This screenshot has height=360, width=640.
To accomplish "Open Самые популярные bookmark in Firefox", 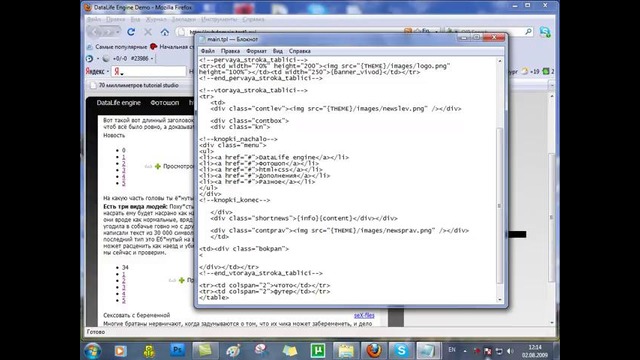I will [x=117, y=47].
